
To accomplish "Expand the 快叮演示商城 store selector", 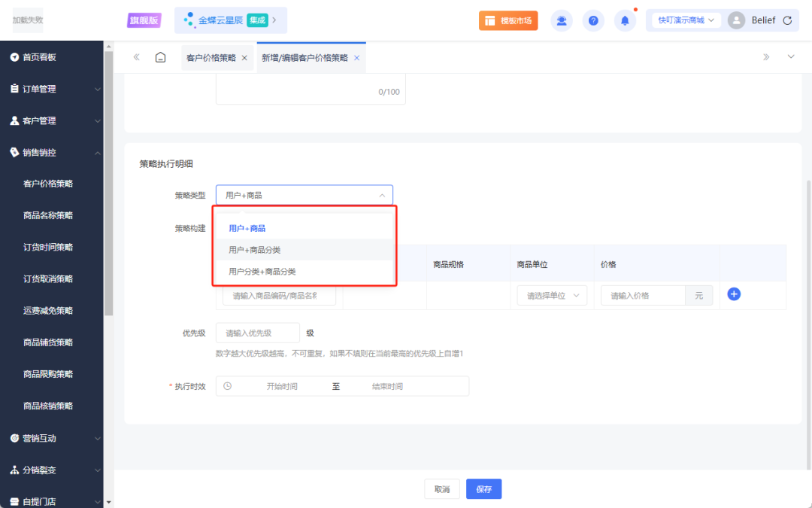I will [685, 20].
